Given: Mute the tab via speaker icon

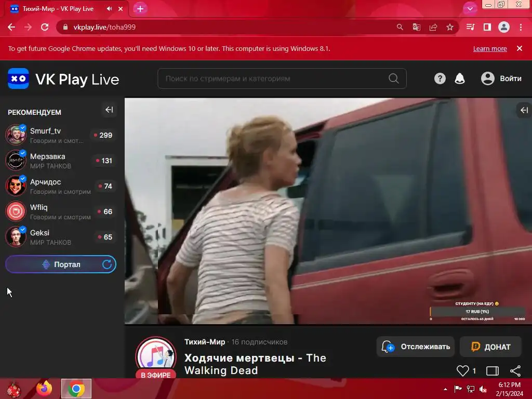Looking at the screenshot, I should [x=109, y=9].
